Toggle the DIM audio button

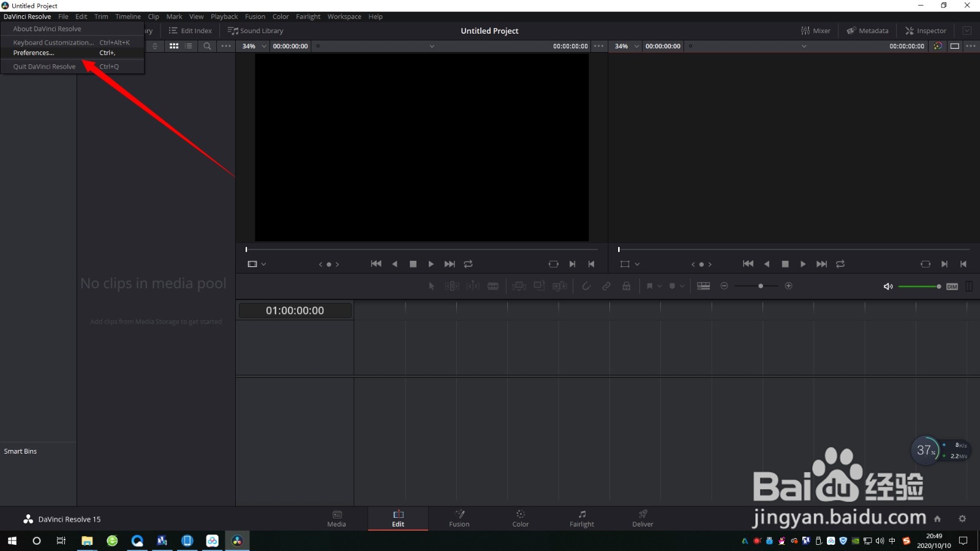[952, 287]
